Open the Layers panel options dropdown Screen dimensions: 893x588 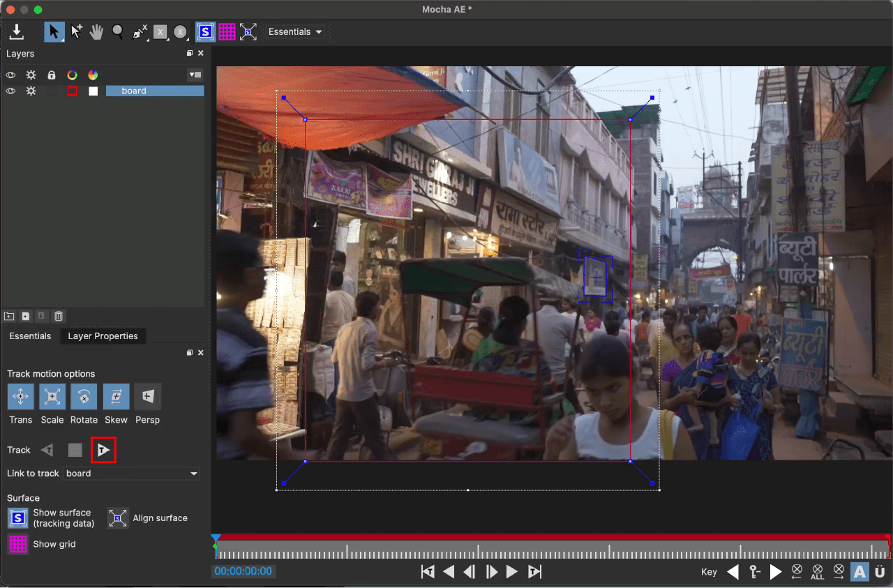pyautogui.click(x=195, y=75)
